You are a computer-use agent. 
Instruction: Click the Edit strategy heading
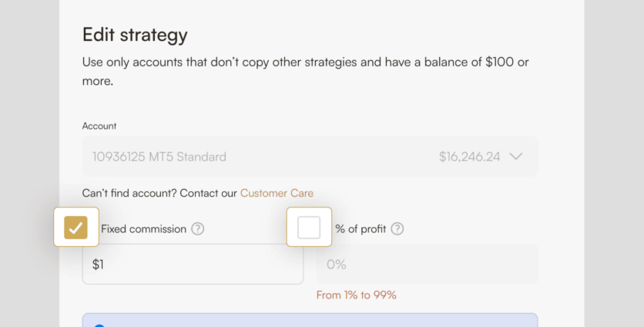[135, 35]
